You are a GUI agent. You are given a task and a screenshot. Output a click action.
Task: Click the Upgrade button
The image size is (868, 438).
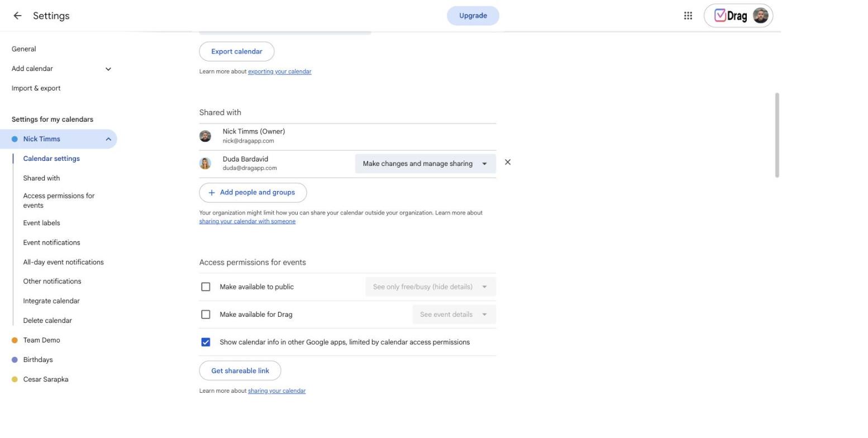point(473,16)
